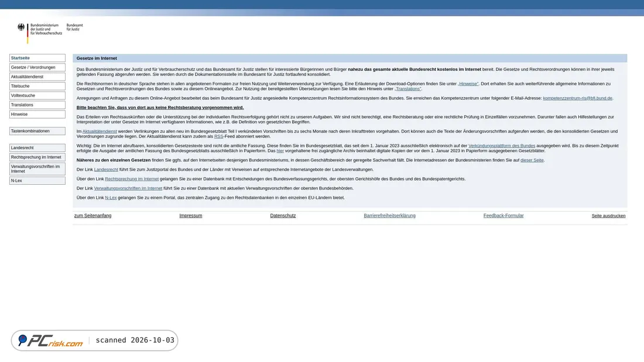The height and width of the screenshot is (362, 644).
Task: Follow the "Translations" link in text
Action: coord(408,89)
